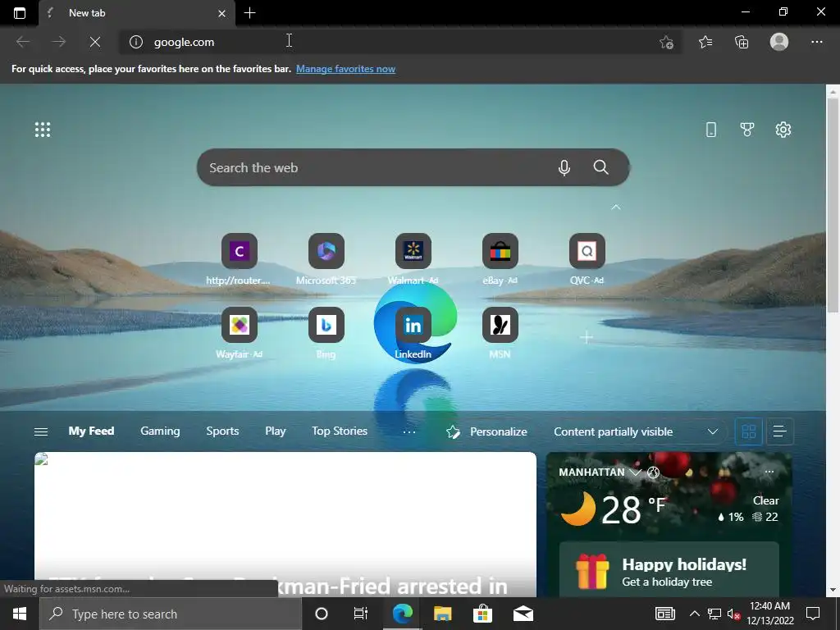Open the mobile phone icon
This screenshot has height=630, width=840.
coord(711,130)
